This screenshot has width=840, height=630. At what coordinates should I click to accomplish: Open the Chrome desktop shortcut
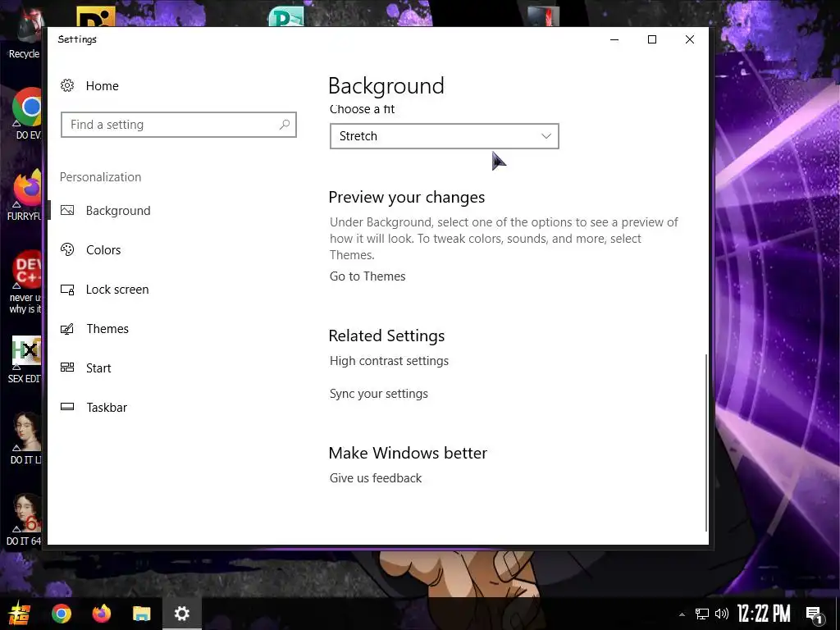coord(25,113)
